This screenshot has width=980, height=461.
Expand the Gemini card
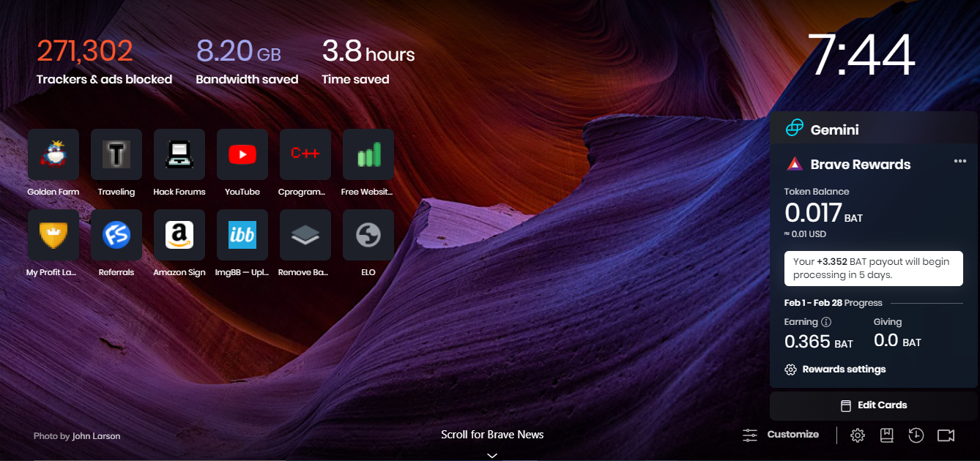pos(874,130)
